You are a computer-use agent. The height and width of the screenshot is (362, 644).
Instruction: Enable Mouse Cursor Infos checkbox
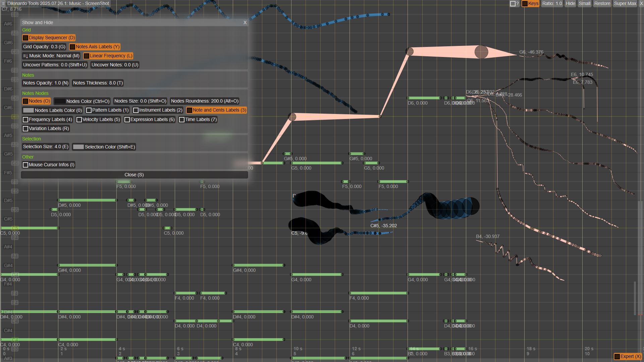[x=25, y=165]
